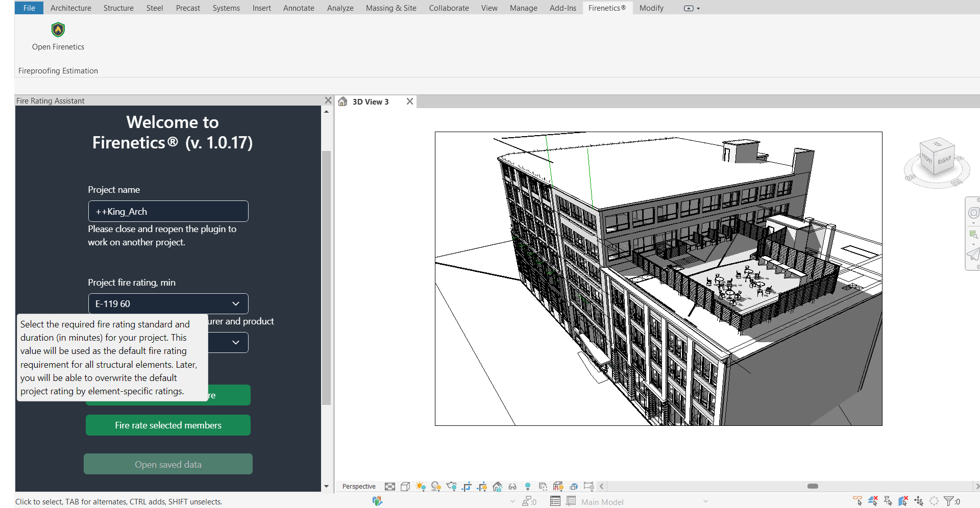Click the home icon beside 3D View 3

coord(343,101)
